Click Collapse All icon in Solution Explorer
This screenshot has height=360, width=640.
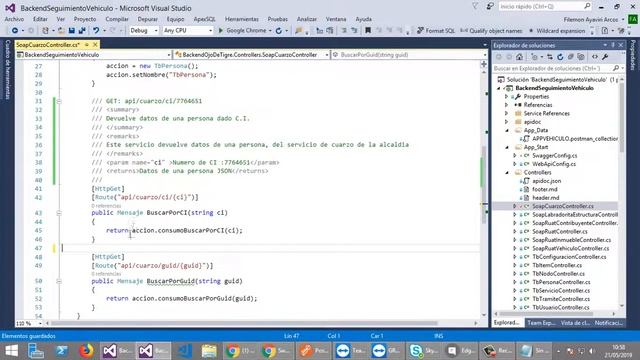pyautogui.click(x=571, y=57)
